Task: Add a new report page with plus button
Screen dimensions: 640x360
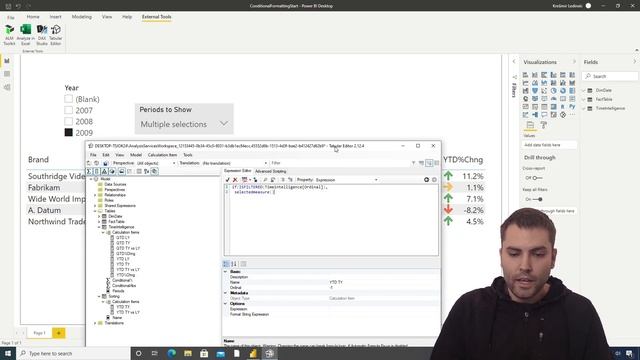Action: [x=59, y=333]
